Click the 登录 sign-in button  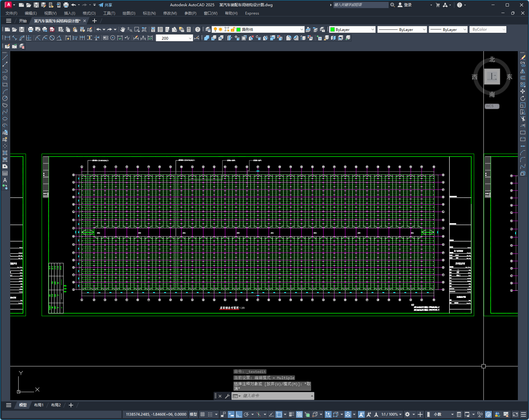(405, 5)
